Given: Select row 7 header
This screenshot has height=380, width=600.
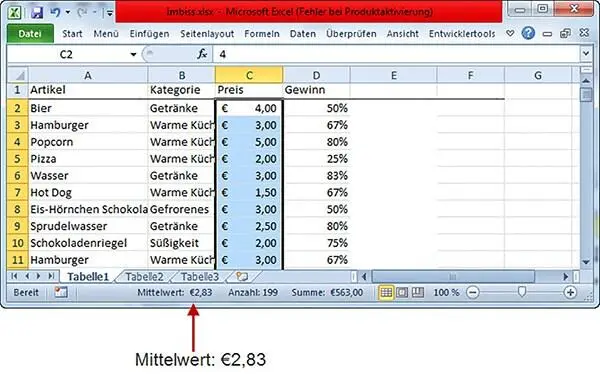Looking at the screenshot, I should pyautogui.click(x=18, y=192).
